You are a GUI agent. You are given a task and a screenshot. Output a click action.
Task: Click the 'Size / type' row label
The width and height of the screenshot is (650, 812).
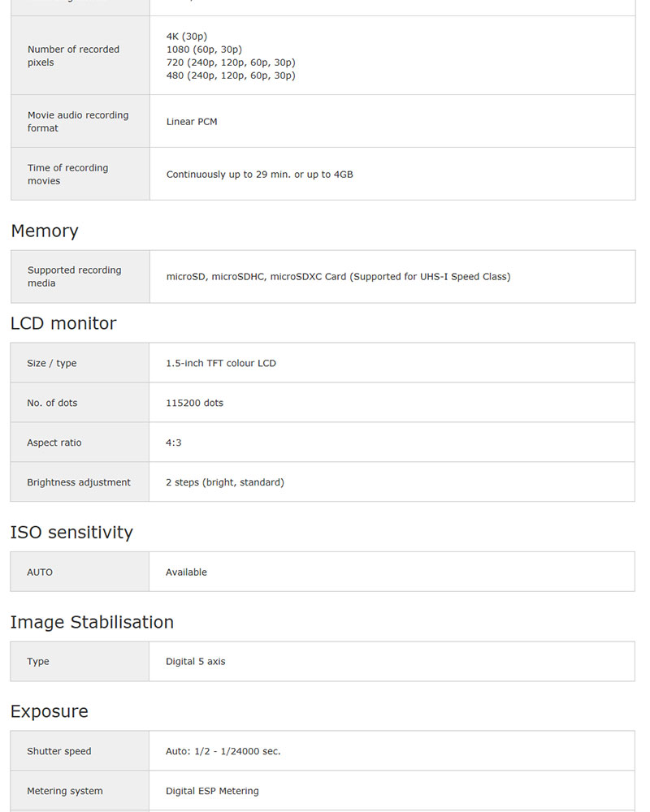click(x=52, y=363)
